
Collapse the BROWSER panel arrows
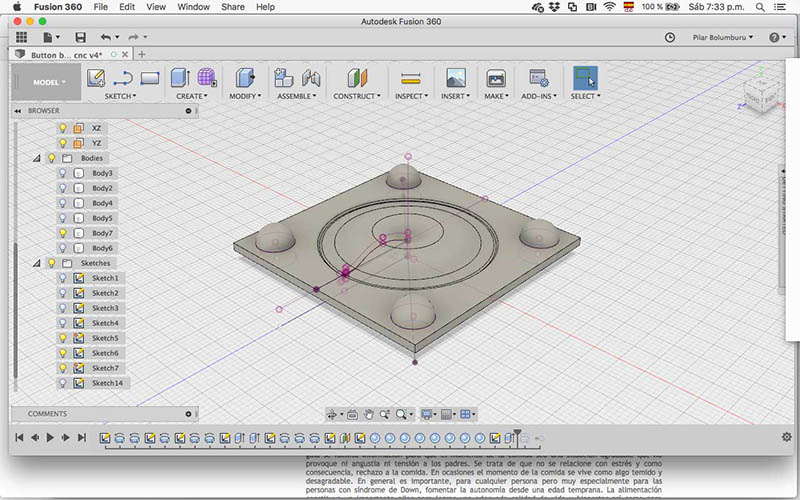[18, 111]
